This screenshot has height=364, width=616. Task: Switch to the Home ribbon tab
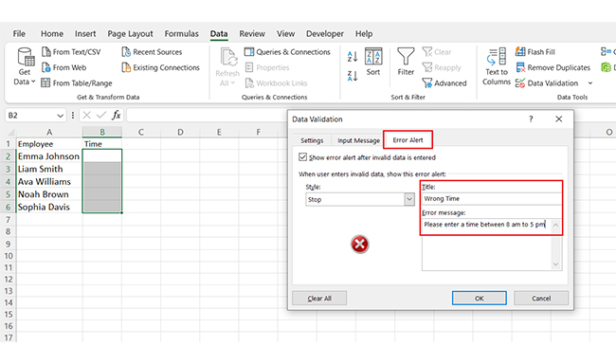coord(52,34)
